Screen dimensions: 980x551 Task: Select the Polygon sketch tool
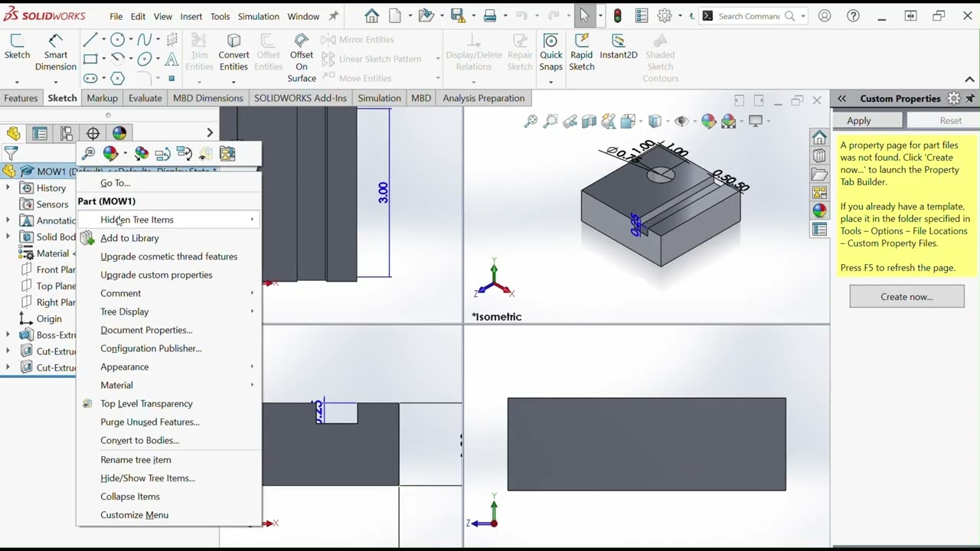[x=117, y=78]
